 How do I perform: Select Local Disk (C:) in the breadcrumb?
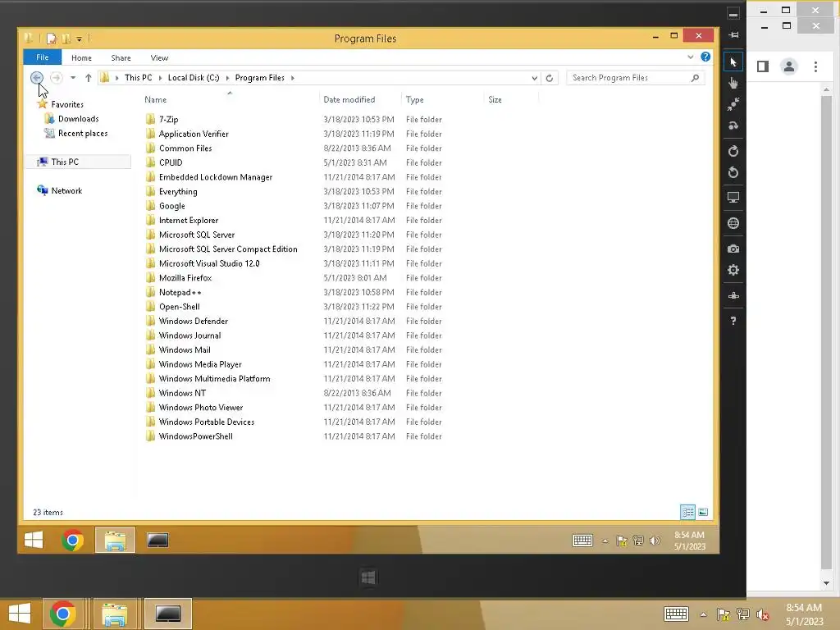tap(194, 78)
